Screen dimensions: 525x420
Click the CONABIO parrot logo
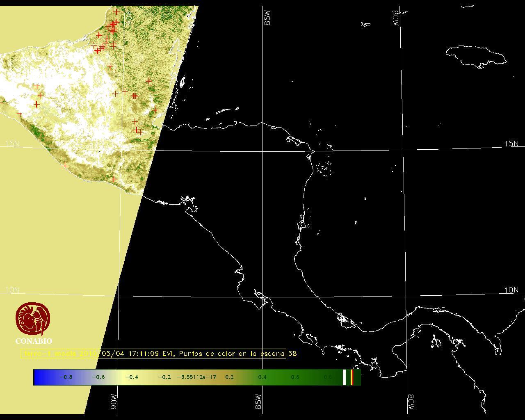point(33,319)
